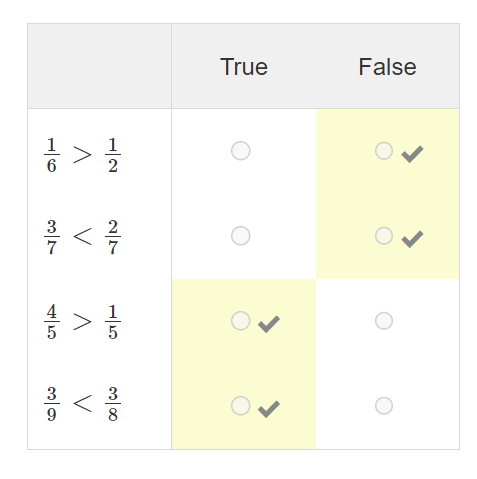Click the 1/6 > 1/2 expression
The height and width of the screenshot is (479, 477).
click(x=82, y=155)
